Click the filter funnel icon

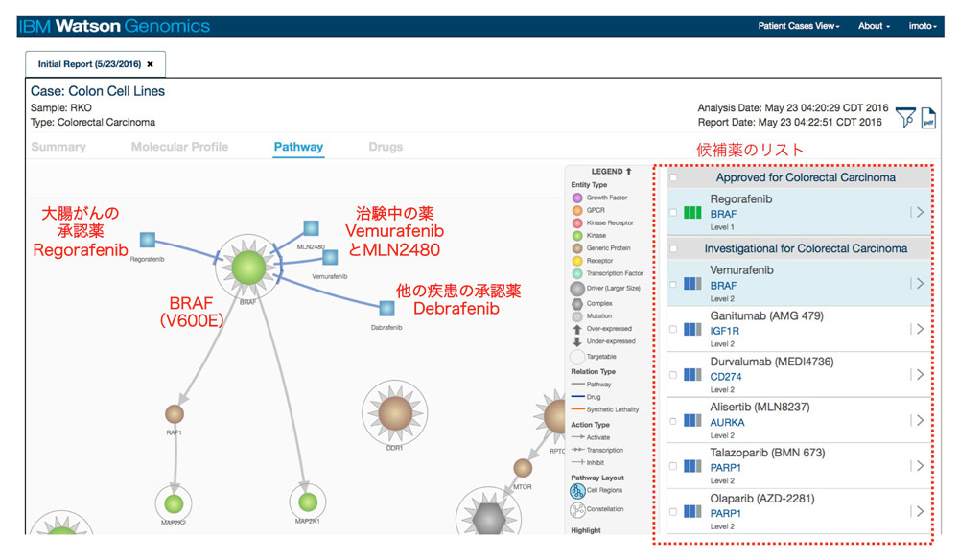point(905,117)
